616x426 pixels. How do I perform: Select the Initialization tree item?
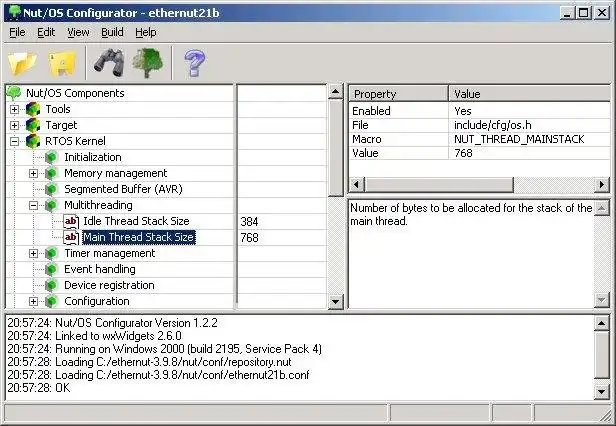click(93, 157)
